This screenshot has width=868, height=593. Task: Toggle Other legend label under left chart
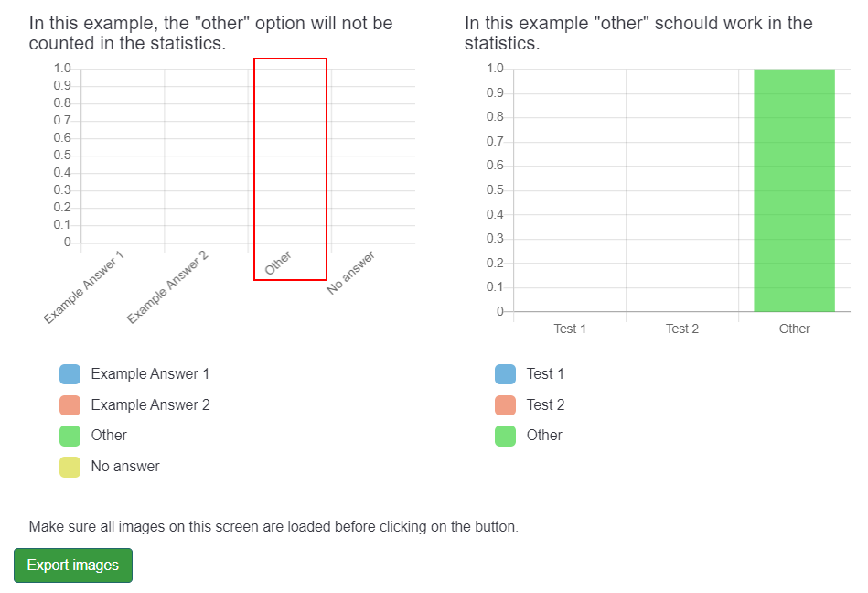109,436
